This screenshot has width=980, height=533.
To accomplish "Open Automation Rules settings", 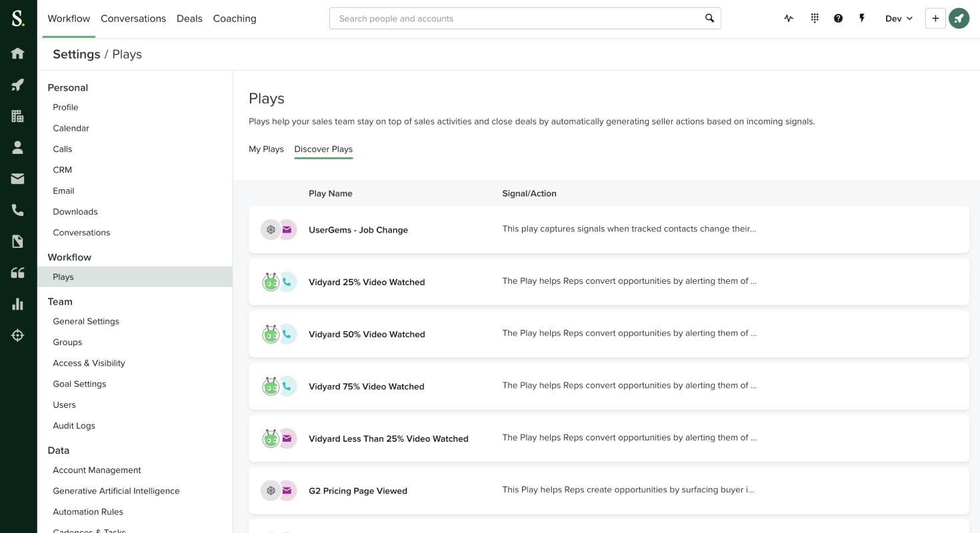I will (88, 512).
